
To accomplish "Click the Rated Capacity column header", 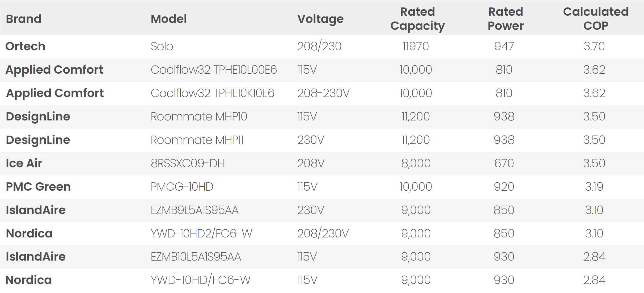I will 417,19.
